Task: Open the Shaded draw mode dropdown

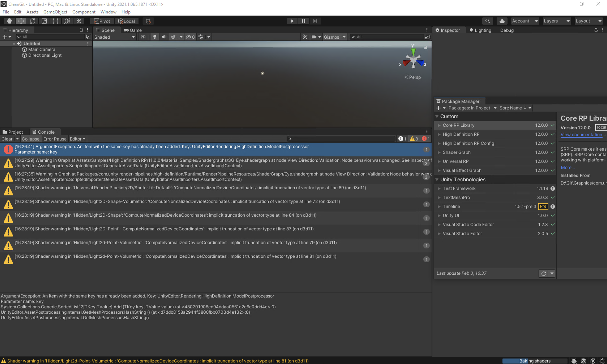Action: pyautogui.click(x=114, y=37)
